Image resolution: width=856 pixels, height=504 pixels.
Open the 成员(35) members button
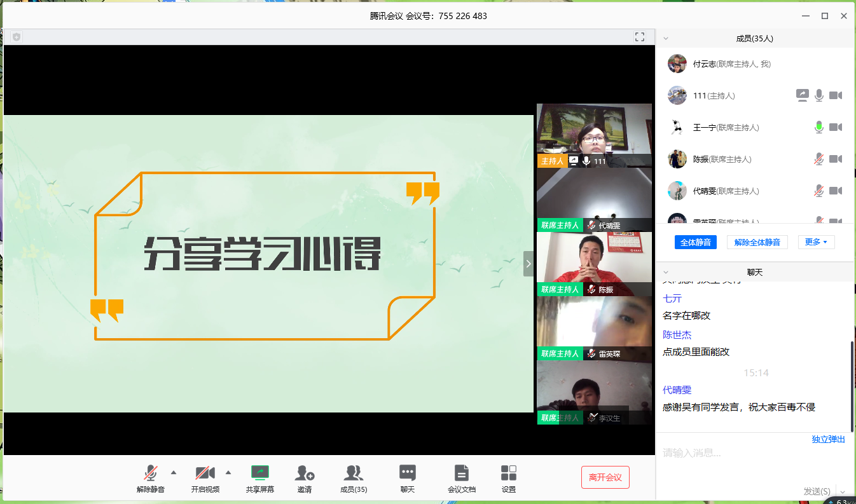[354, 479]
